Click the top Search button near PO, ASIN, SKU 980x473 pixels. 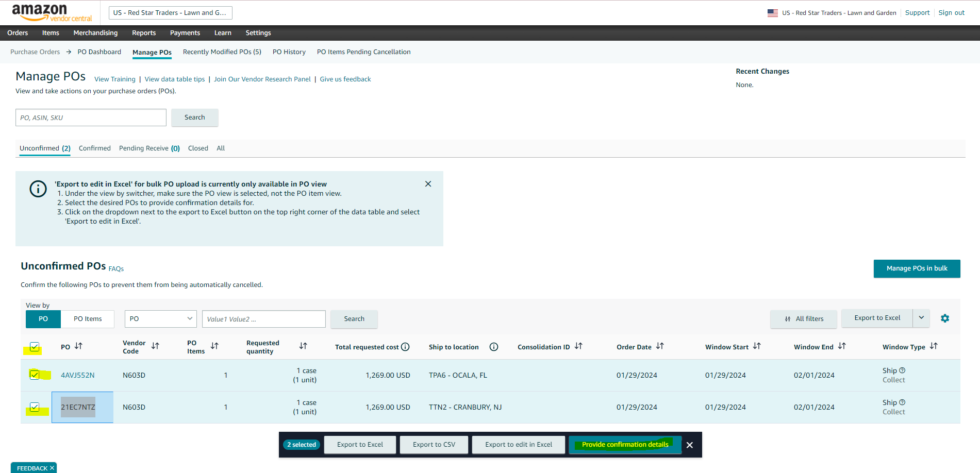pyautogui.click(x=194, y=117)
